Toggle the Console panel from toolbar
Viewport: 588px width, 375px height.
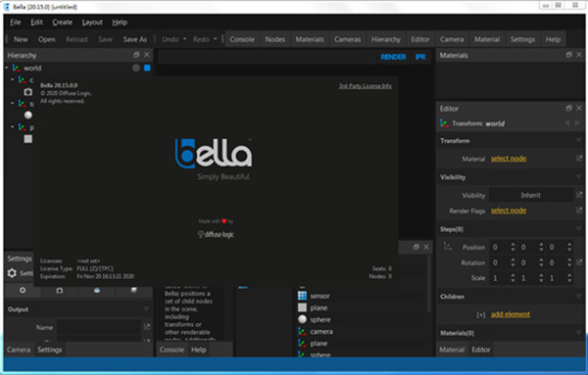tap(242, 39)
